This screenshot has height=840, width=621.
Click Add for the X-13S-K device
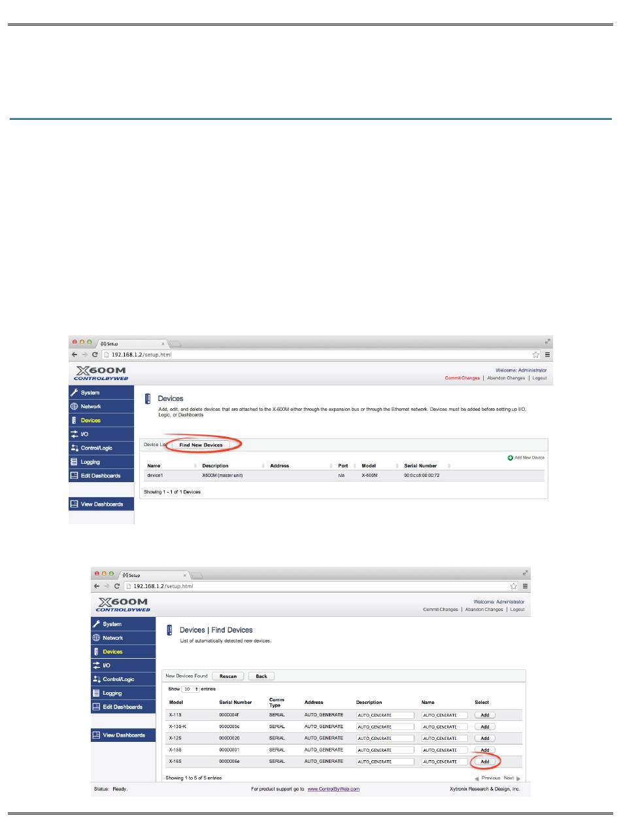[484, 727]
